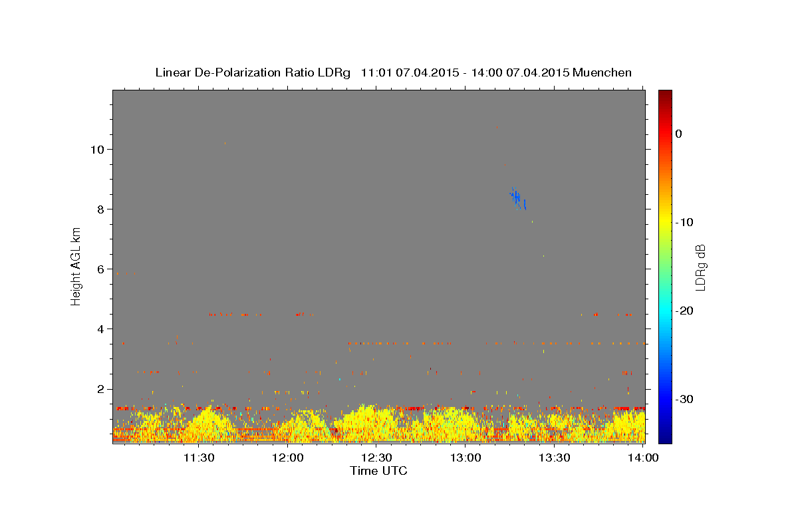
Task: Click the 11:30 time tick label
Action: click(x=199, y=458)
